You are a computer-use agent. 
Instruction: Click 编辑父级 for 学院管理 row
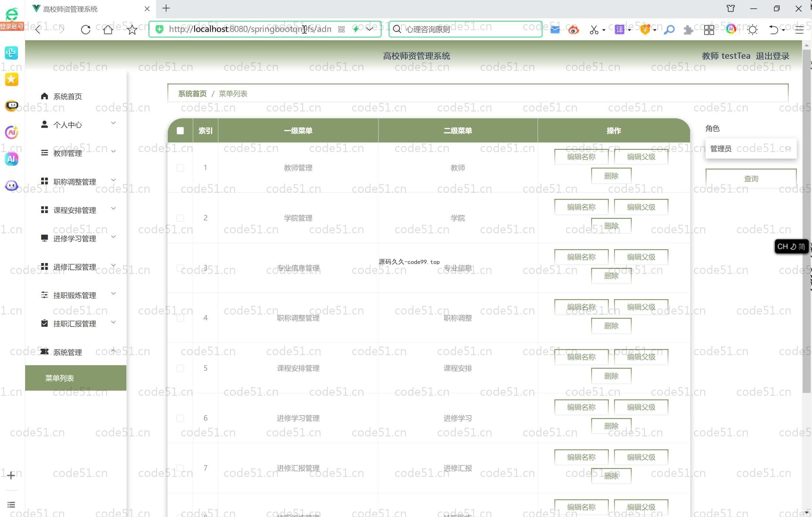point(641,207)
